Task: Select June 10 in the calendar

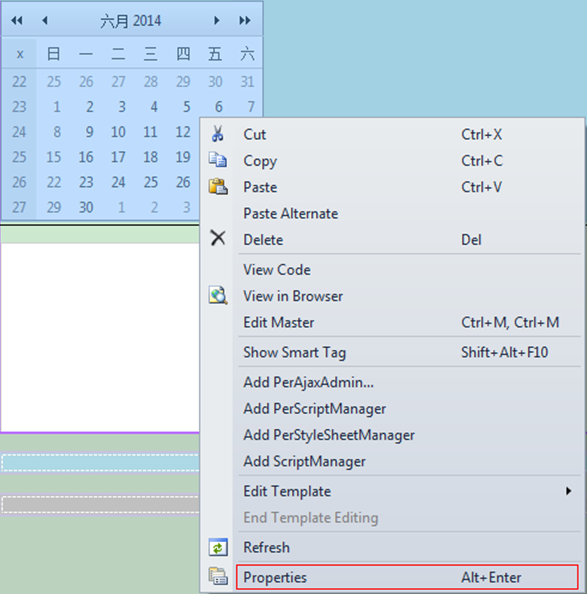Action: [118, 132]
